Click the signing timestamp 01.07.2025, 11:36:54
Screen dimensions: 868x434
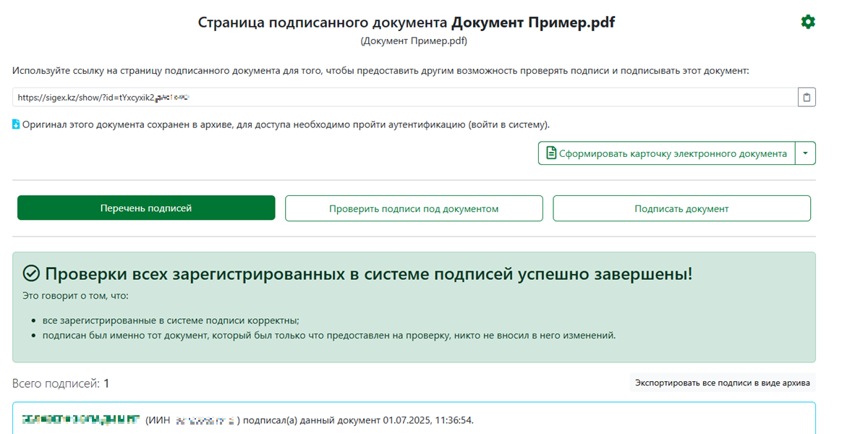(428, 420)
